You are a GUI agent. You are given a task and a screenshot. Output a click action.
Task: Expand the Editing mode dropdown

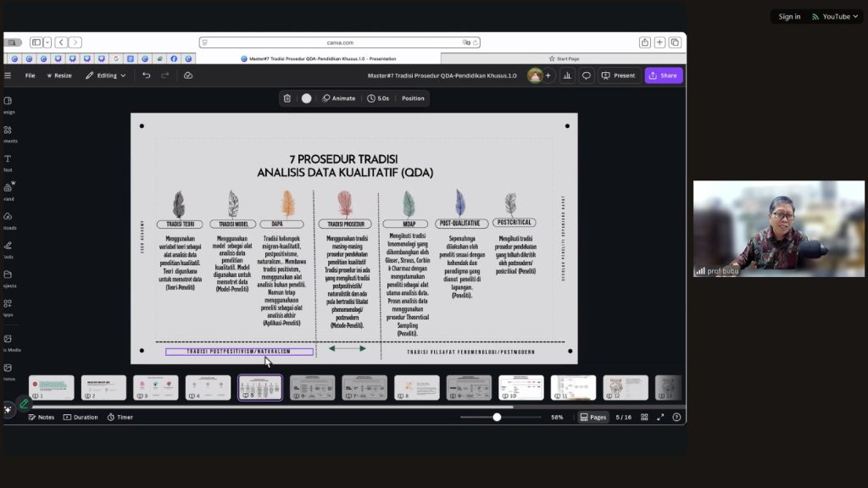pos(106,75)
